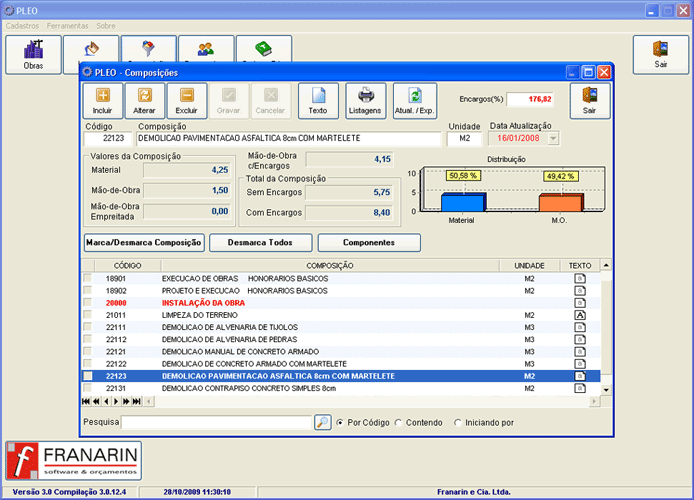
Task: Select row DEMOLICAO CONTRAPISO CONCRETO SIMPLES 8cm
Action: click(341, 388)
